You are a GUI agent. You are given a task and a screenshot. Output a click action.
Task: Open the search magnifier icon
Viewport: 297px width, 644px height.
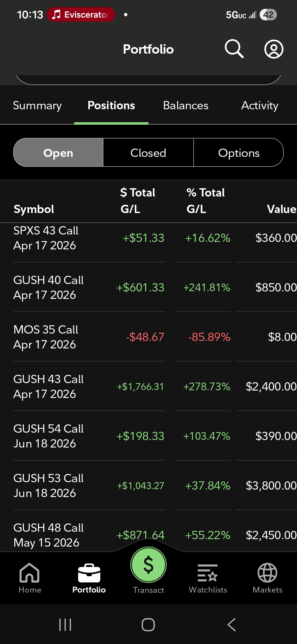click(x=234, y=49)
